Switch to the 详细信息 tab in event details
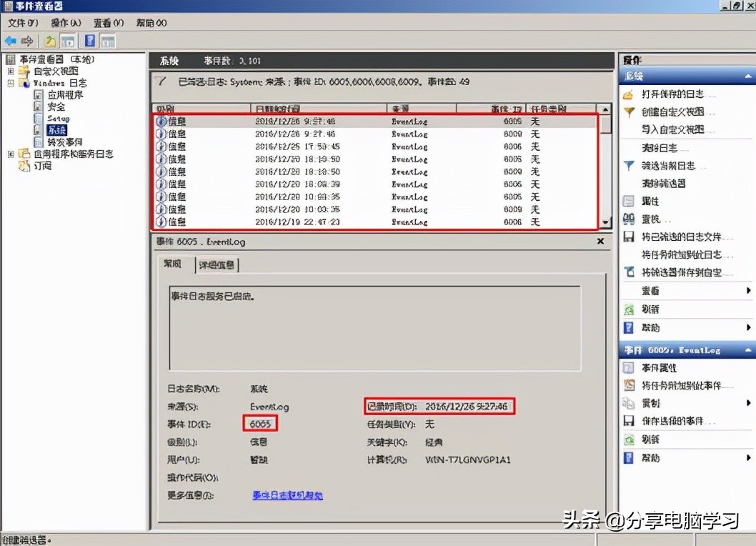The height and width of the screenshot is (546, 756). [x=217, y=264]
